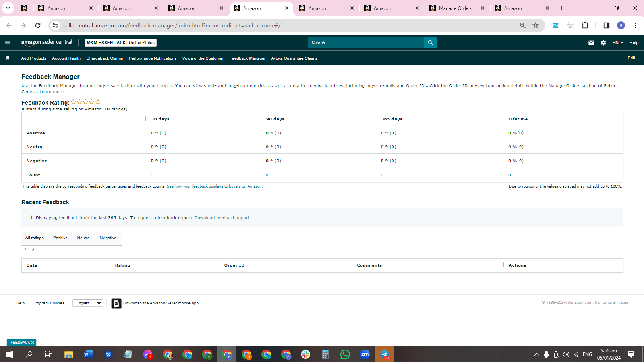Open Help in the top header

tap(634, 43)
